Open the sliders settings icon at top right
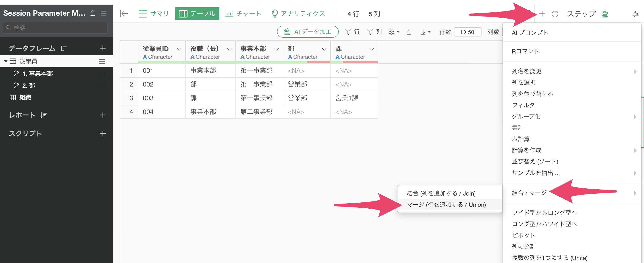 point(635,14)
